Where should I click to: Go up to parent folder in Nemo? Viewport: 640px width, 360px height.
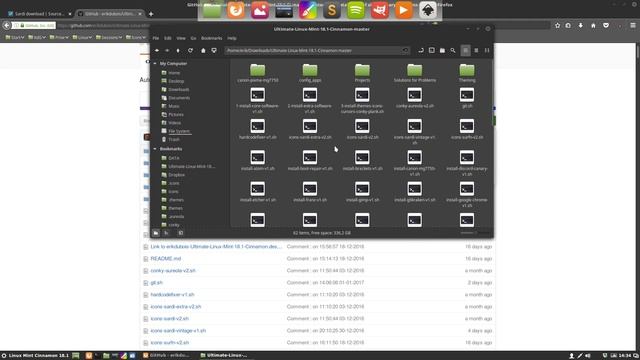click(x=178, y=51)
